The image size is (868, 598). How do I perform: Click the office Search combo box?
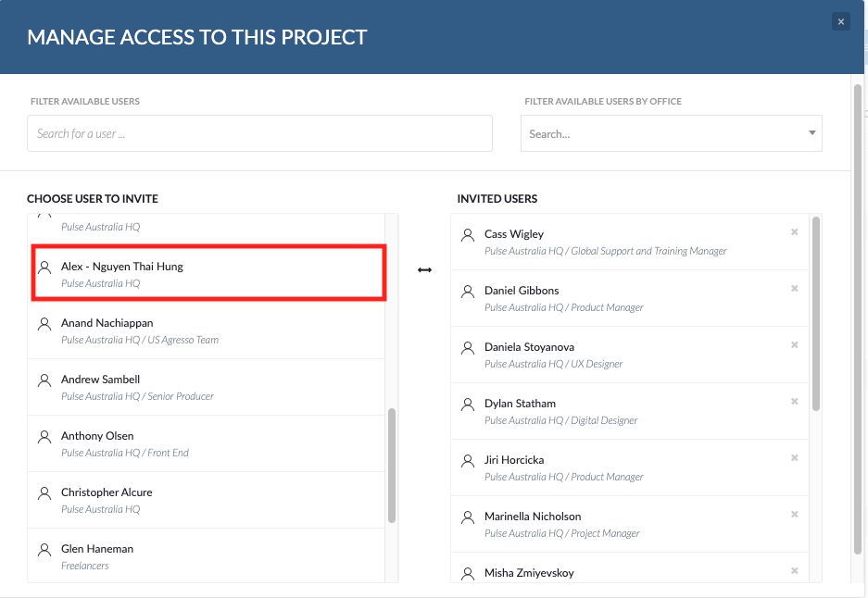(671, 133)
